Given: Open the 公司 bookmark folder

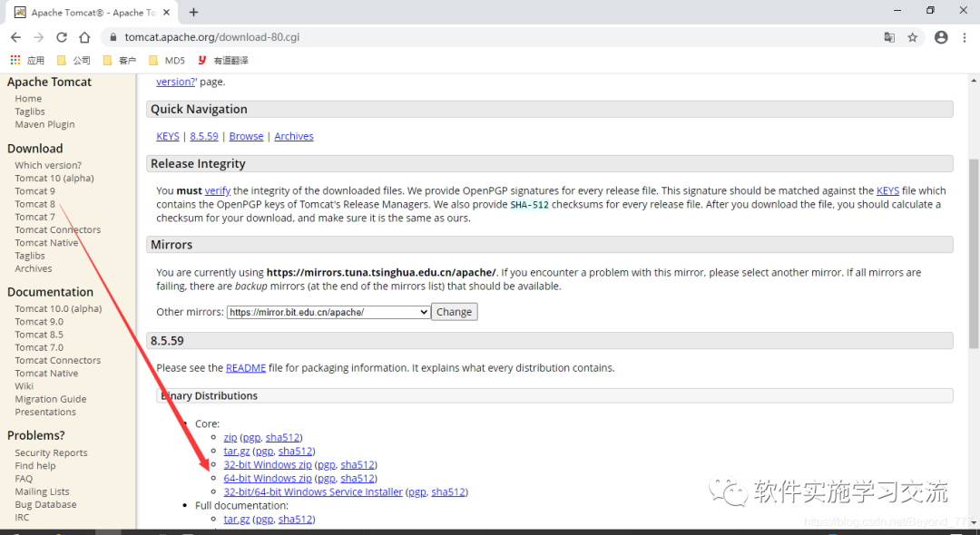Looking at the screenshot, I should point(73,61).
